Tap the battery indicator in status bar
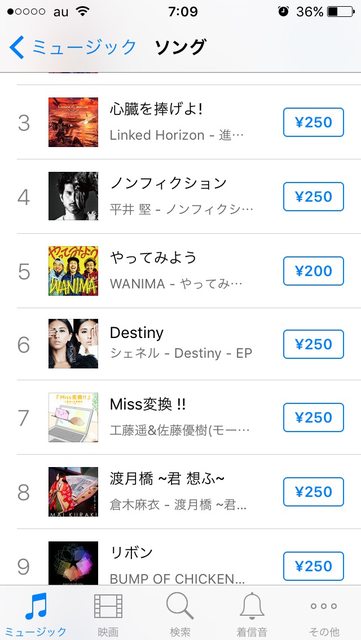The image size is (361, 640). click(x=341, y=11)
